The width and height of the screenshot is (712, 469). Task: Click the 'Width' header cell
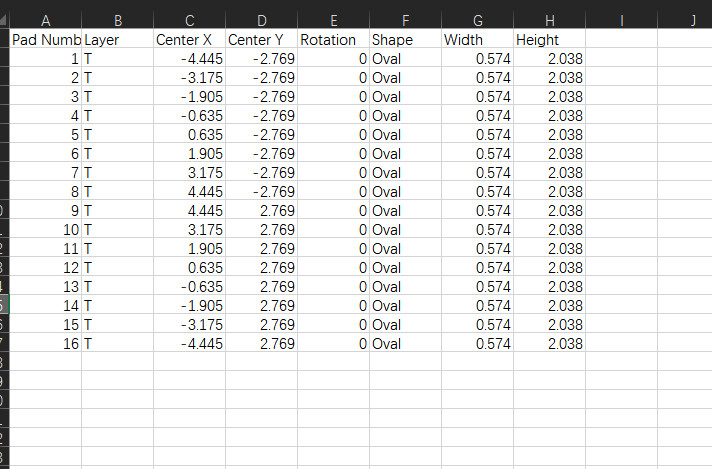click(477, 40)
